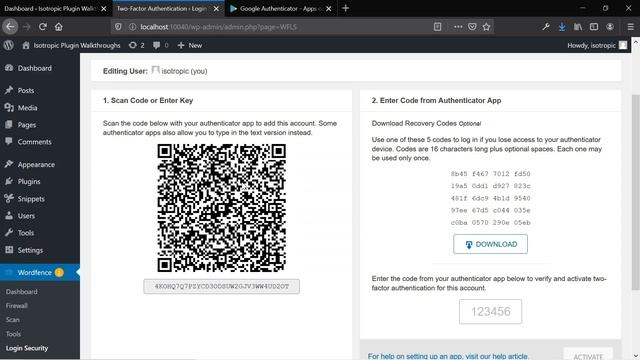This screenshot has width=640, height=360.
Task: Close the Google Authenticator tab
Action: (329, 9)
